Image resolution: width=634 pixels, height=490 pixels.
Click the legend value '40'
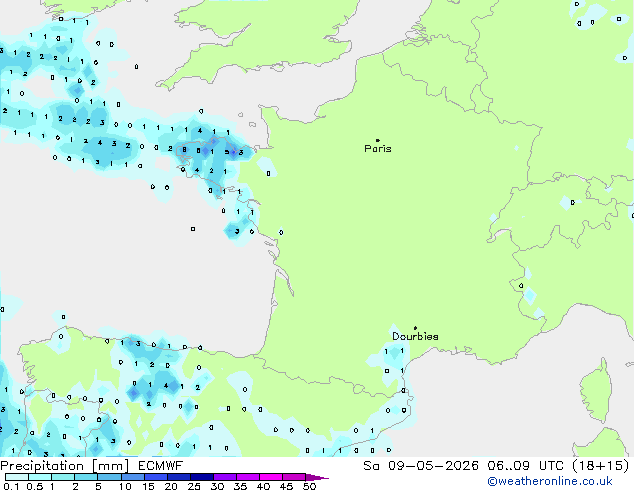(x=263, y=486)
